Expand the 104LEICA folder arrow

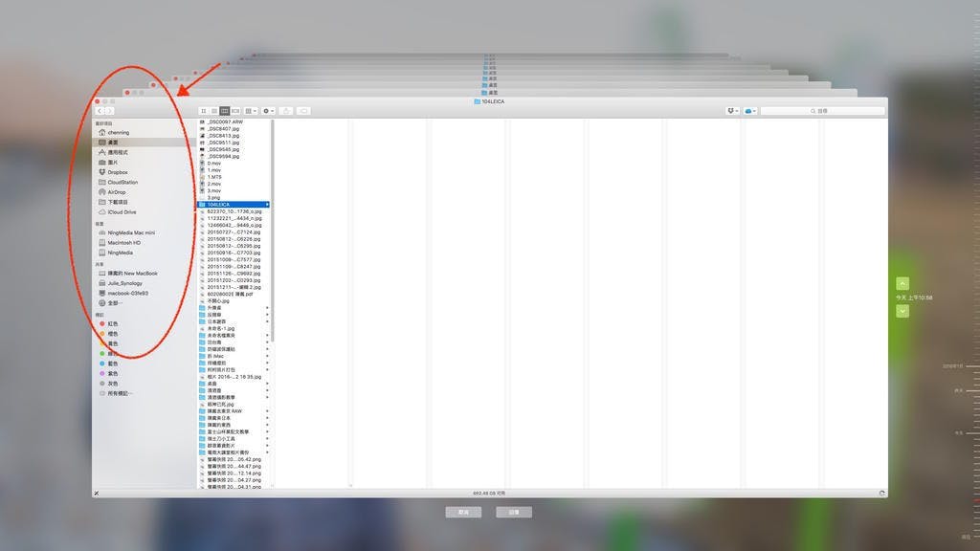267,205
